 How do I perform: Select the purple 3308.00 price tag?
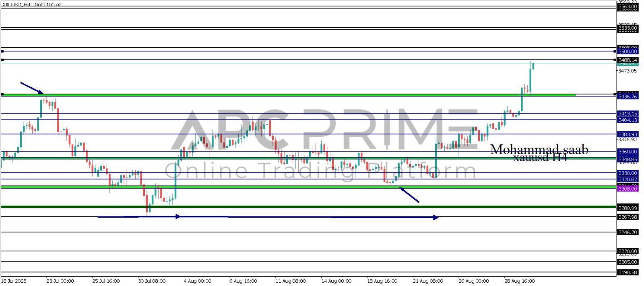(x=627, y=189)
